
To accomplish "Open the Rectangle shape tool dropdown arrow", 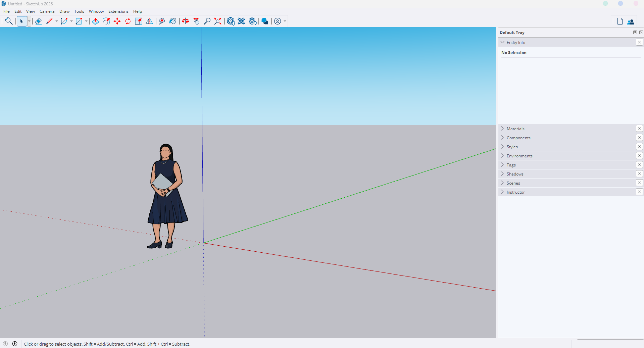I will (86, 21).
